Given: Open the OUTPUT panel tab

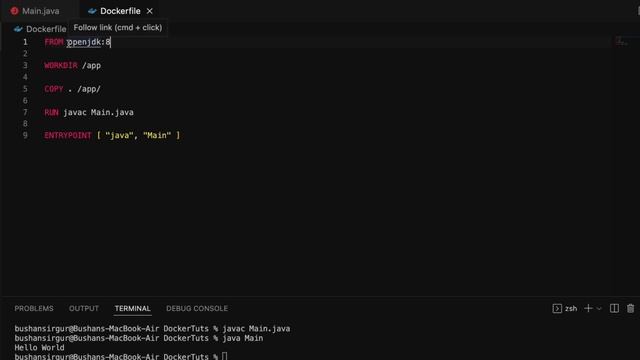Looking at the screenshot, I should 84,309.
